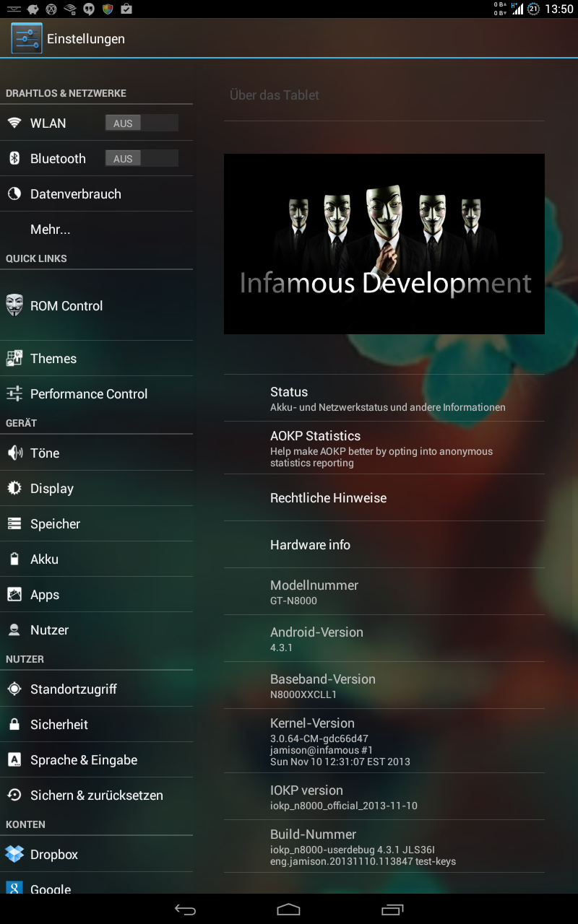Select the Akku label

point(44,559)
